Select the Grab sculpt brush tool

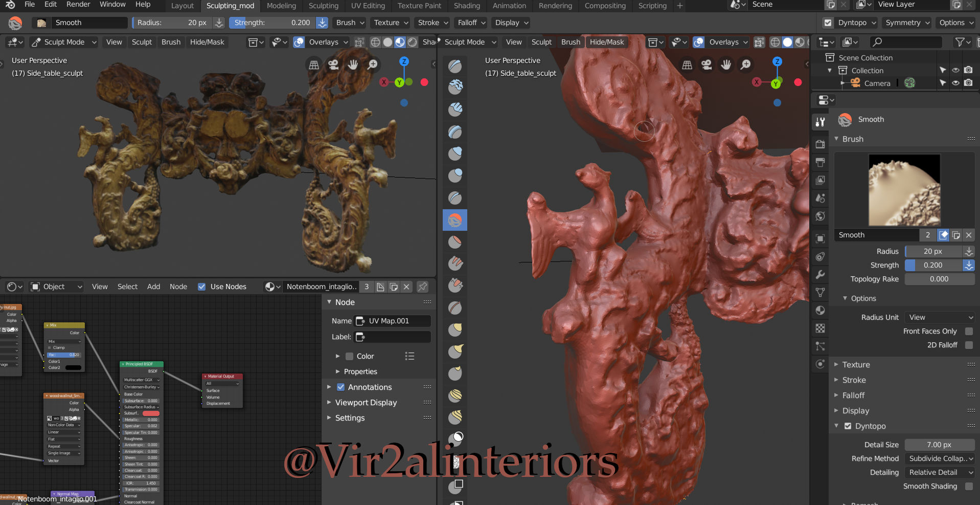pyautogui.click(x=455, y=330)
